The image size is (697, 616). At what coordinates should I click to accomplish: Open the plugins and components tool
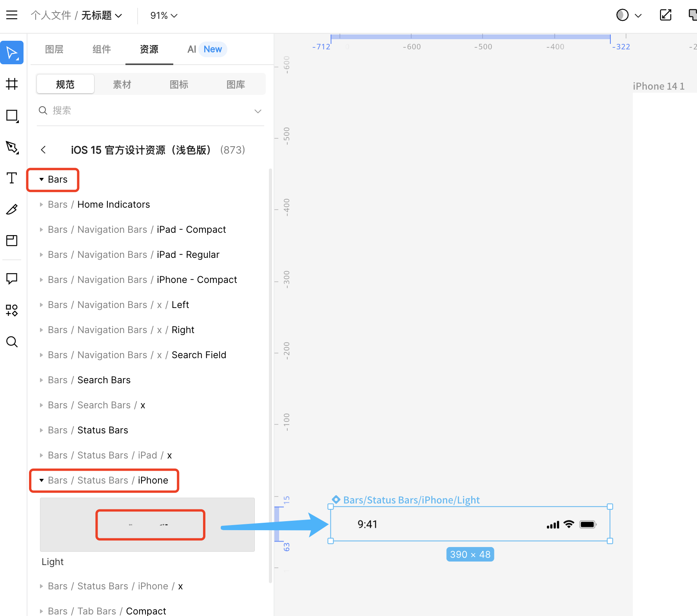point(12,310)
